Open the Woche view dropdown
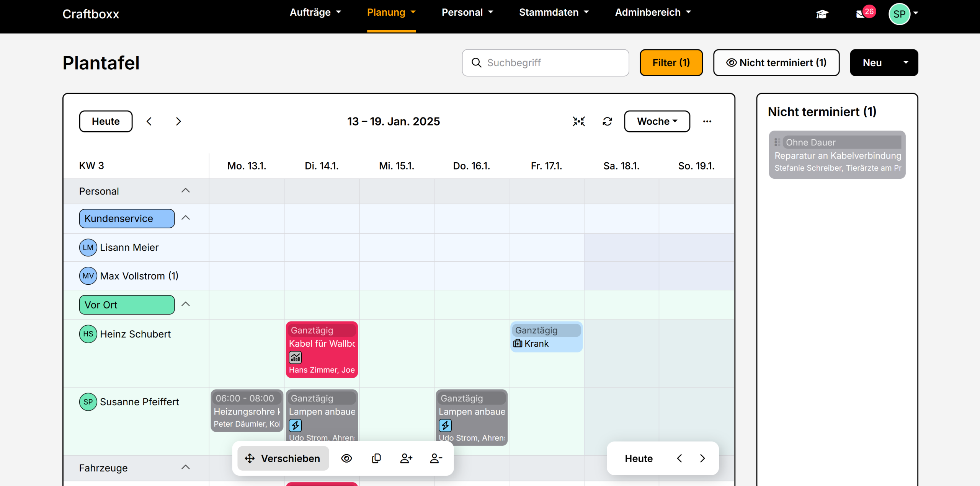This screenshot has width=980, height=486. 657,121
